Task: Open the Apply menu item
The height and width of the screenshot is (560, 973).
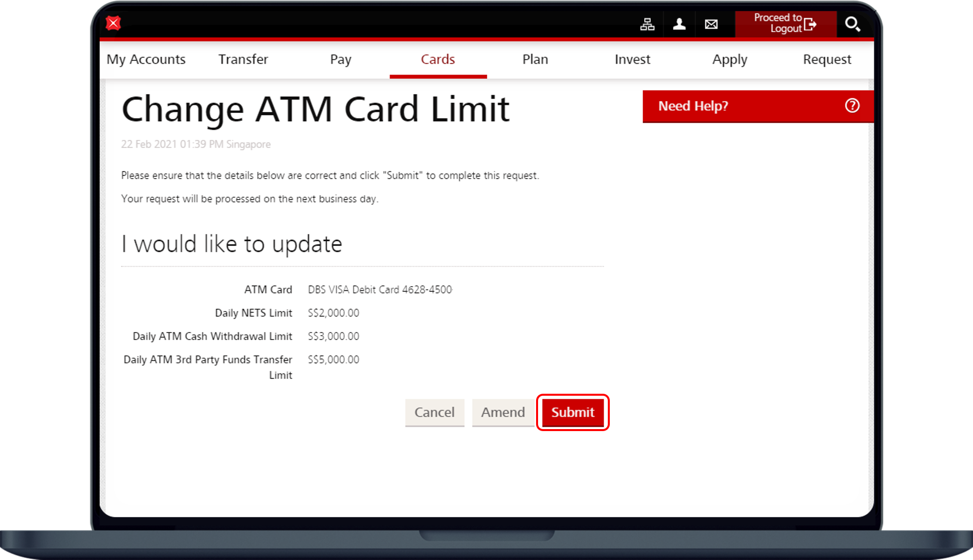Action: click(x=729, y=59)
